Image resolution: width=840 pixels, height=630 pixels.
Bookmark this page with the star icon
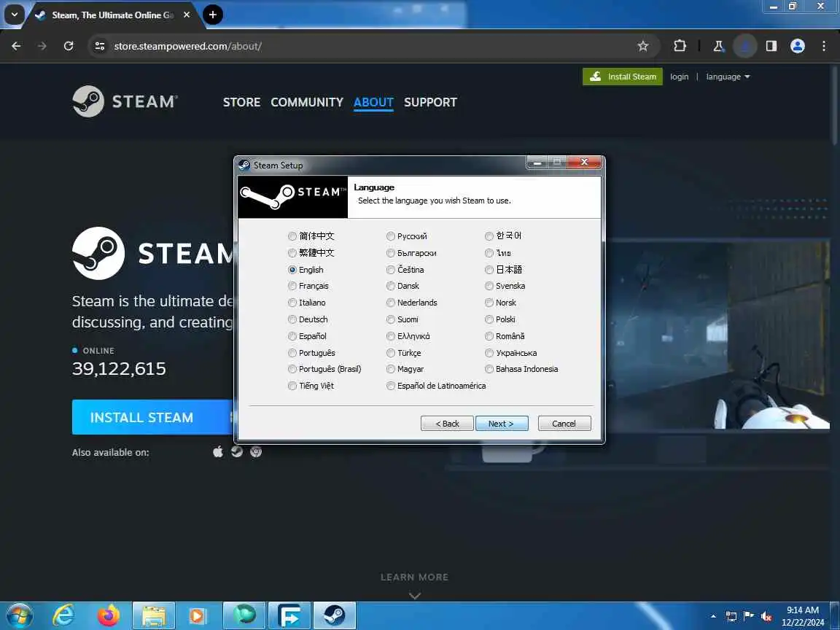point(643,46)
